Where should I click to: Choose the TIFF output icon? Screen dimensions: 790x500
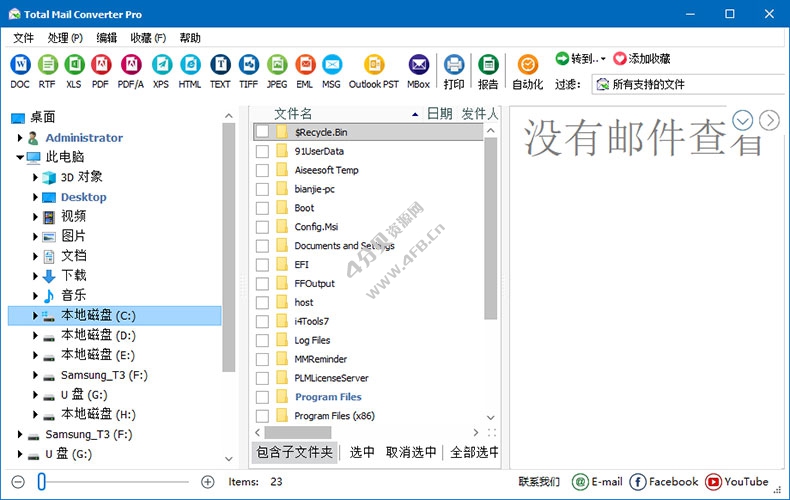coord(249,65)
